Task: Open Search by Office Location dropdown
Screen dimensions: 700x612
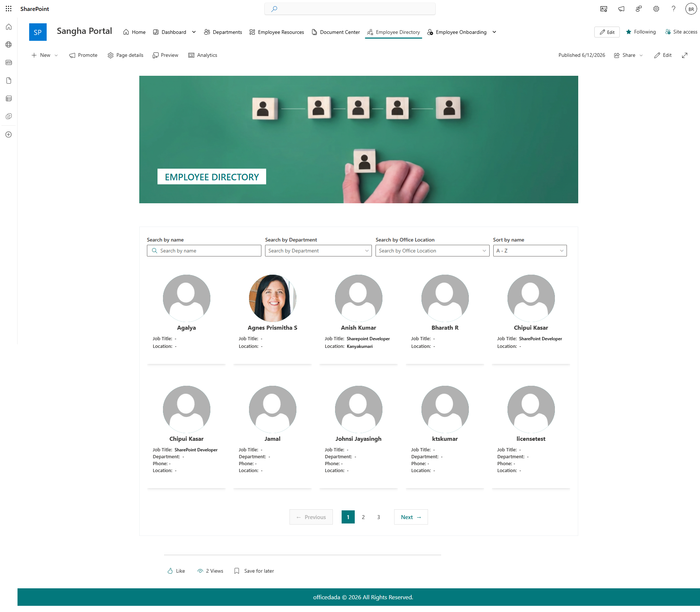Action: click(432, 251)
